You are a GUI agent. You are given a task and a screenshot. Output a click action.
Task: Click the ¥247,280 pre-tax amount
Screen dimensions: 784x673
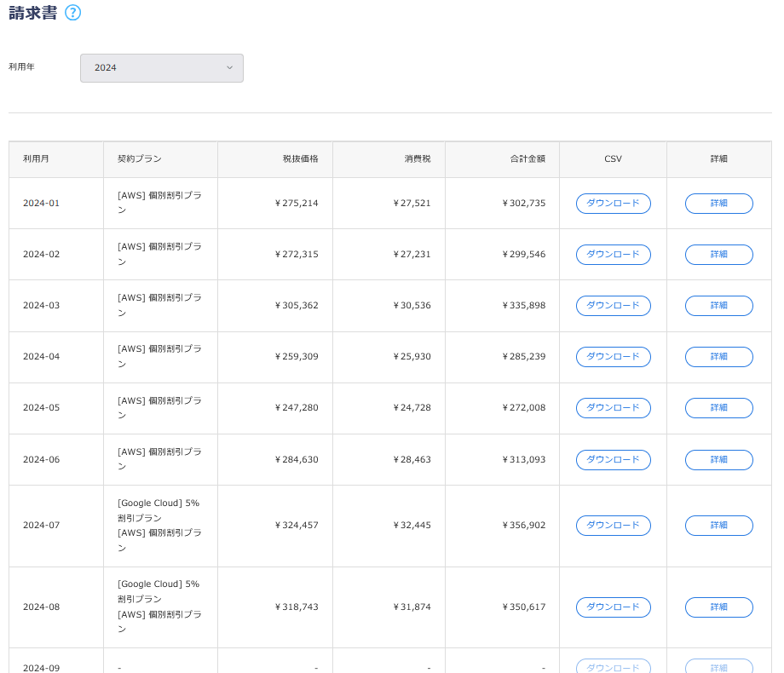tap(297, 407)
